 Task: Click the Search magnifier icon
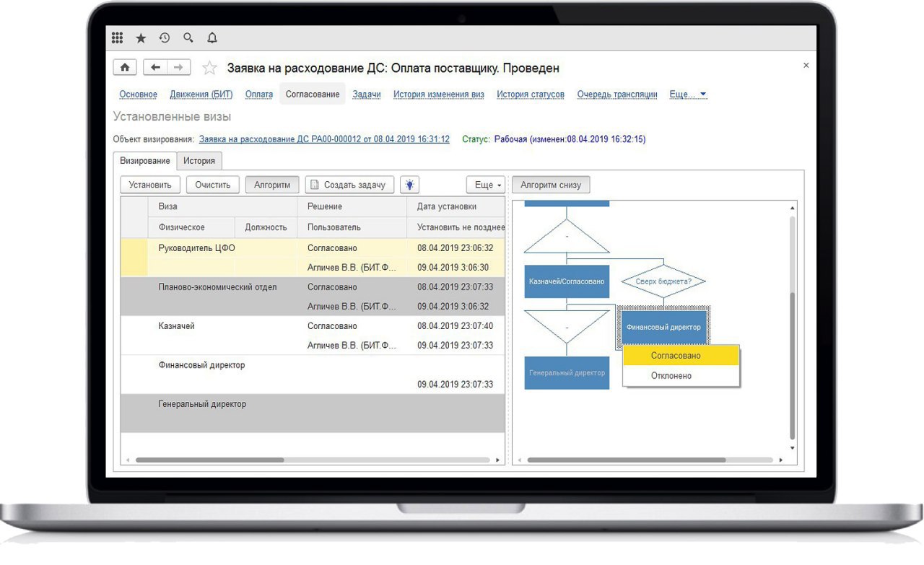pos(188,38)
